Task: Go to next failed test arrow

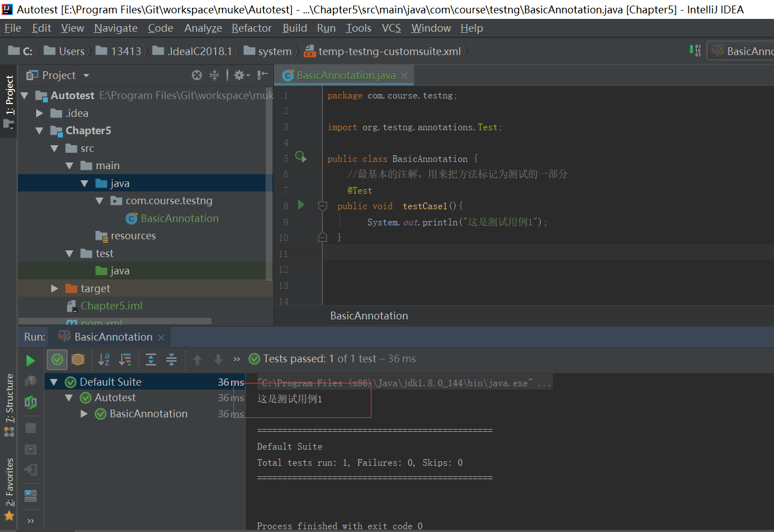Action: click(x=218, y=359)
